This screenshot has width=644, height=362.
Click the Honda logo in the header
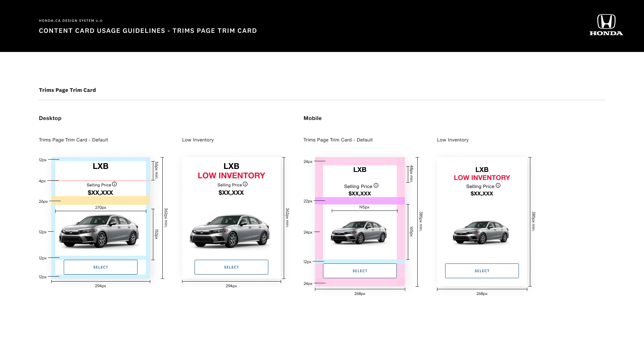606,24
